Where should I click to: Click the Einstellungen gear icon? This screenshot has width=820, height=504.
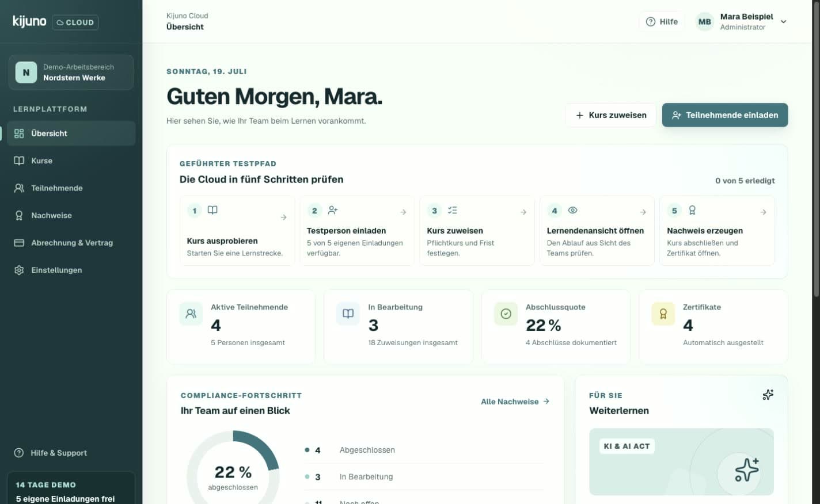(19, 270)
